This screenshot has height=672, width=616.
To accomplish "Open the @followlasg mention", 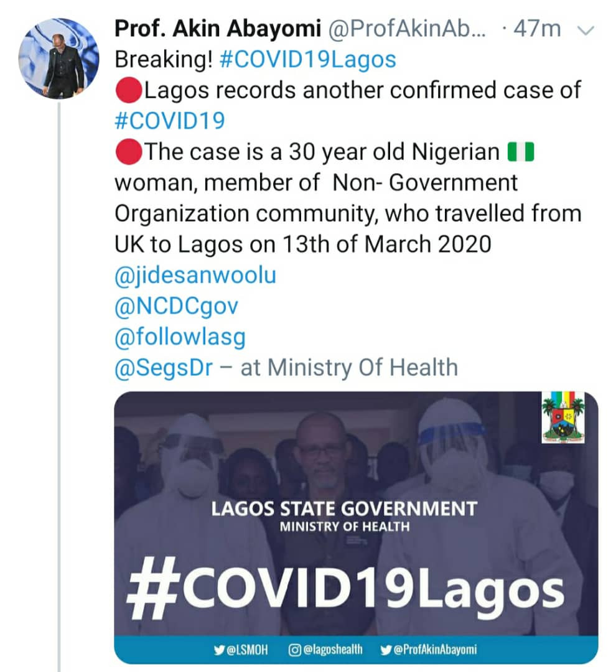I will tap(180, 337).
